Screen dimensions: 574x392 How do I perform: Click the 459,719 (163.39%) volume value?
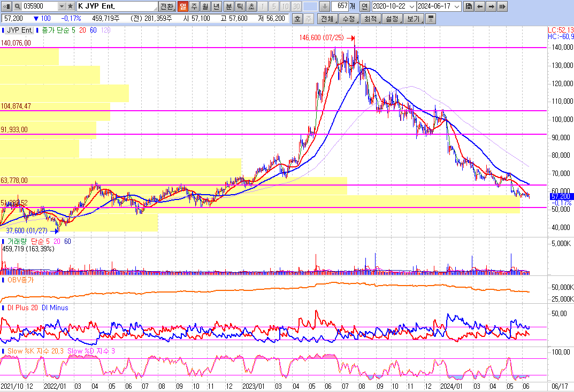point(28,249)
